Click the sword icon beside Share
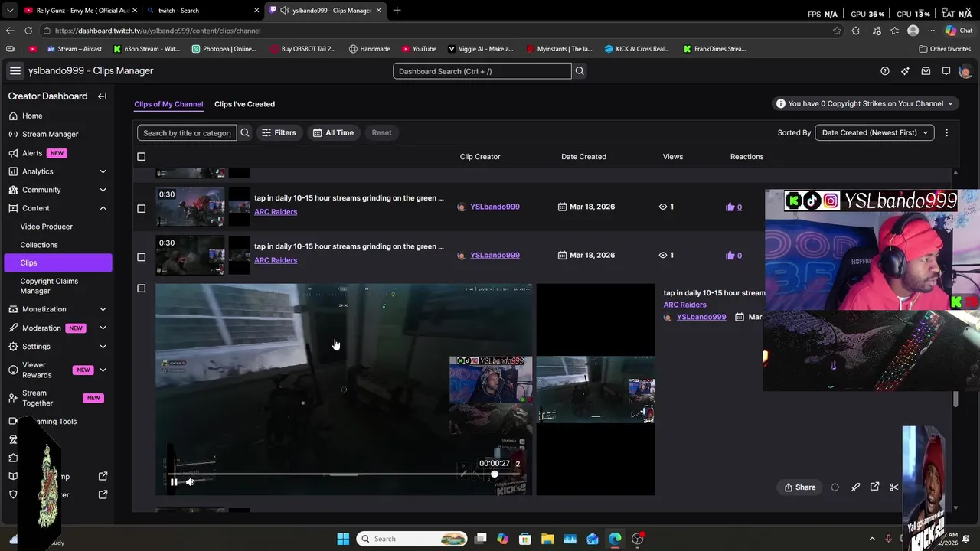The width and height of the screenshot is (980, 551). pyautogui.click(x=855, y=487)
